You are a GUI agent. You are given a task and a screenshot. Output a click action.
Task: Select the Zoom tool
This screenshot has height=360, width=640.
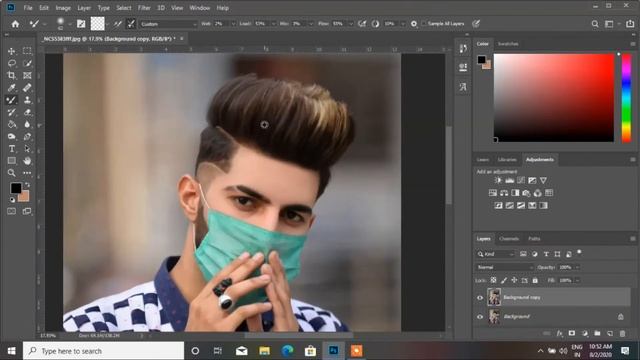click(11, 173)
